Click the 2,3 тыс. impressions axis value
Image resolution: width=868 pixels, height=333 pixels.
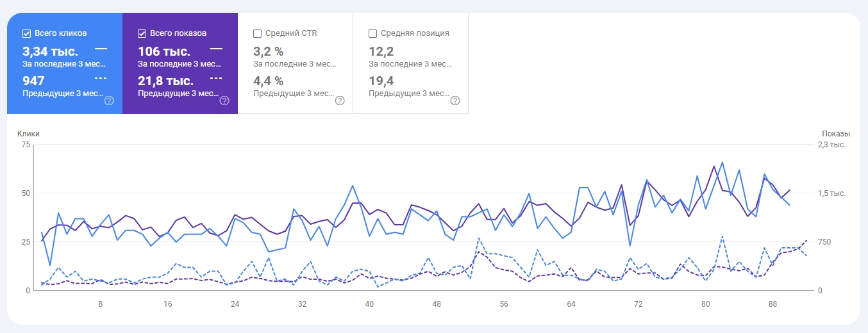(833, 145)
